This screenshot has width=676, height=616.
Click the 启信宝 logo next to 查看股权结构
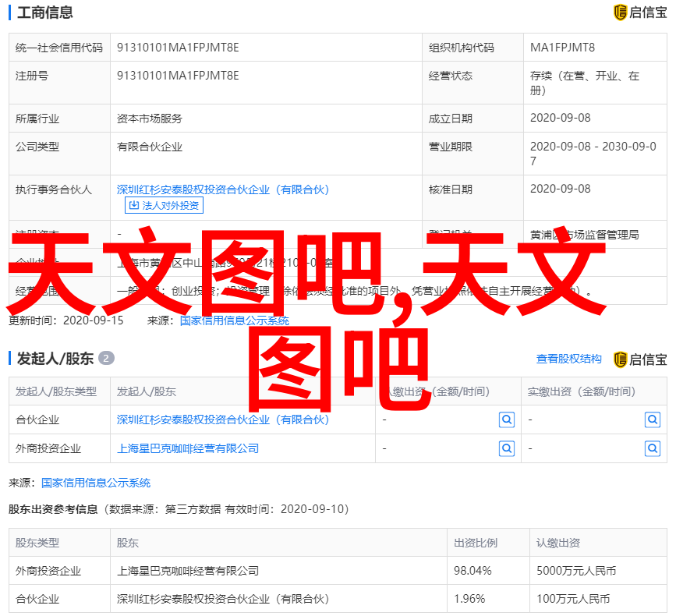click(x=640, y=359)
